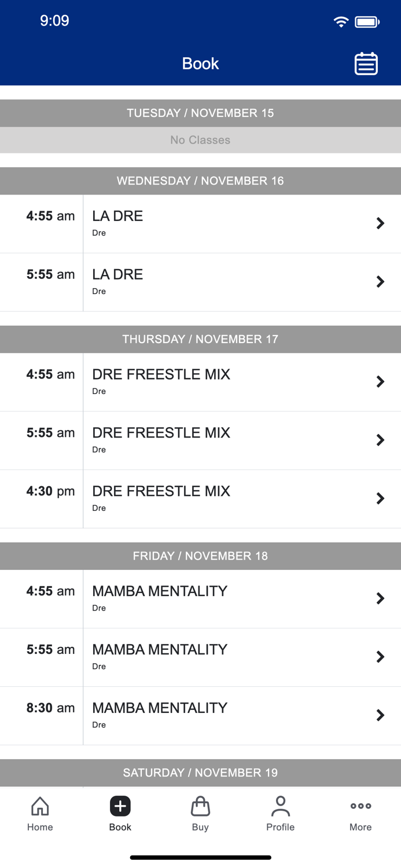This screenshot has height=868, width=401.
Task: Switch to the Profile tab
Action: (x=280, y=812)
